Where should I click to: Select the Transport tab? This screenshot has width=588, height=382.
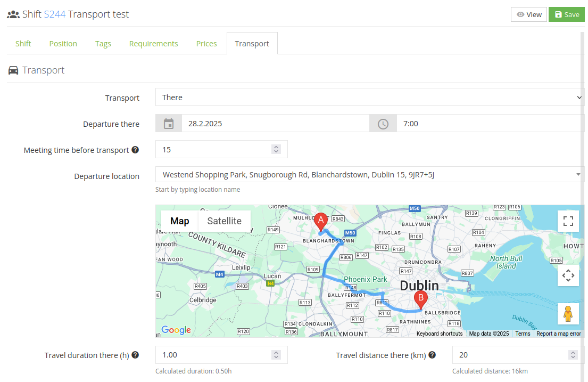[x=252, y=44]
